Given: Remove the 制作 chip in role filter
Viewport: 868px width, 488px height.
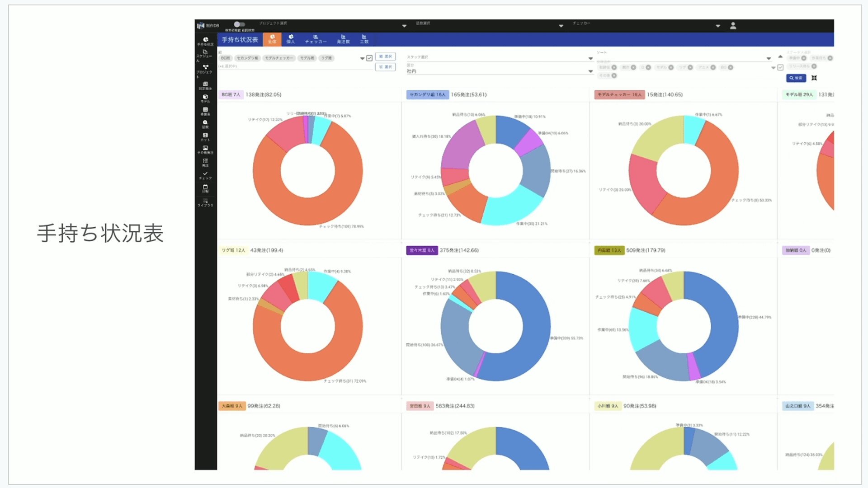Looking at the screenshot, I should (633, 67).
